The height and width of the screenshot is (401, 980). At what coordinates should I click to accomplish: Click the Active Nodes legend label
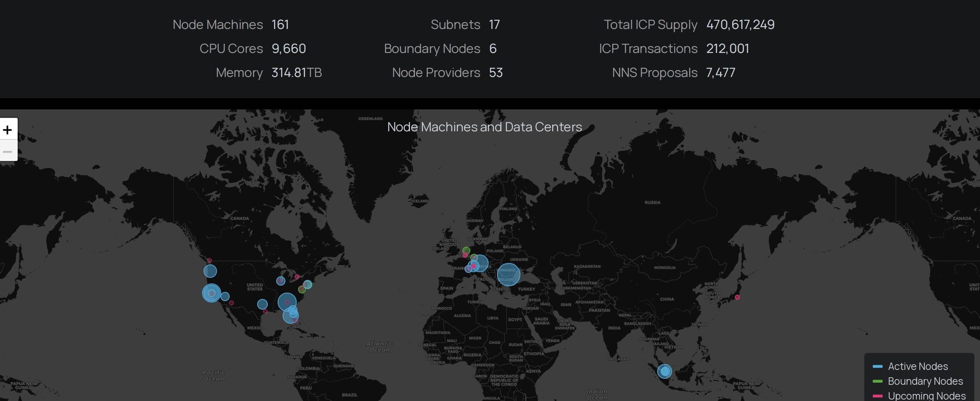918,366
